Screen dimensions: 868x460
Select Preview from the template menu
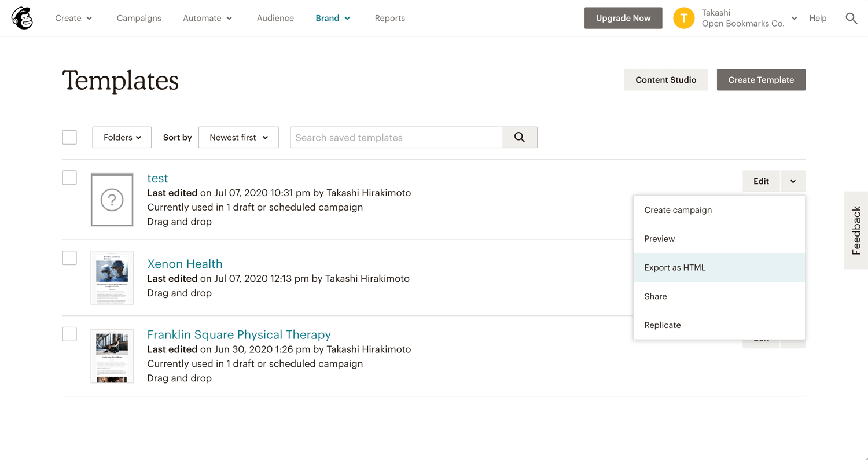(719, 238)
